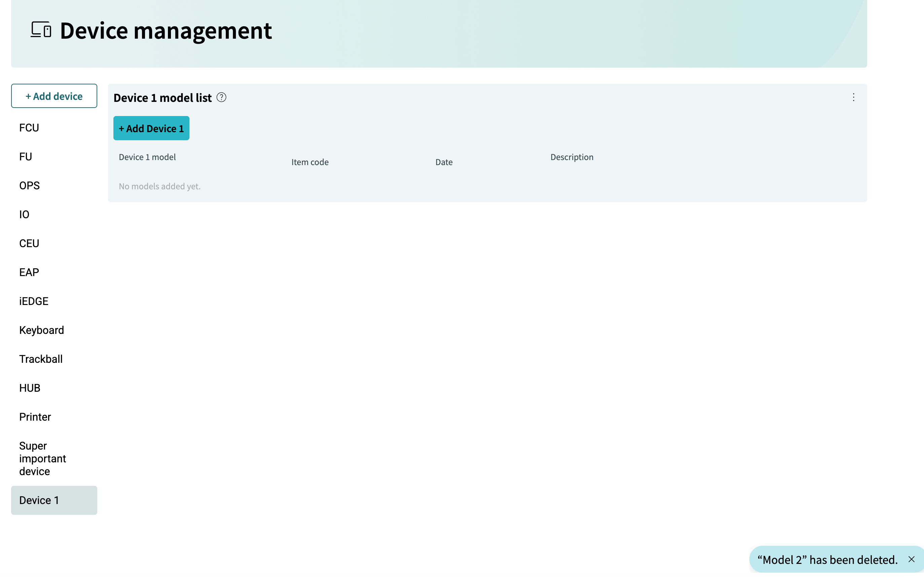
Task: Click the Description column header
Action: 572,157
